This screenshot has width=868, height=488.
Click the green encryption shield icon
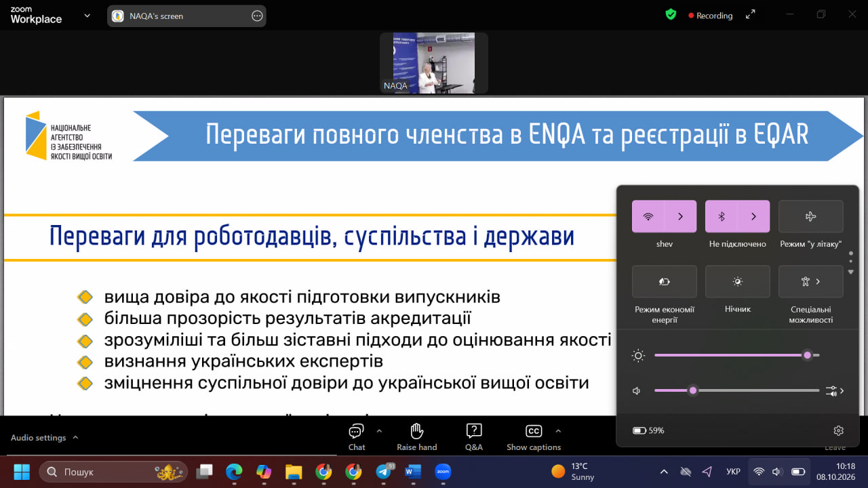pyautogui.click(x=671, y=14)
